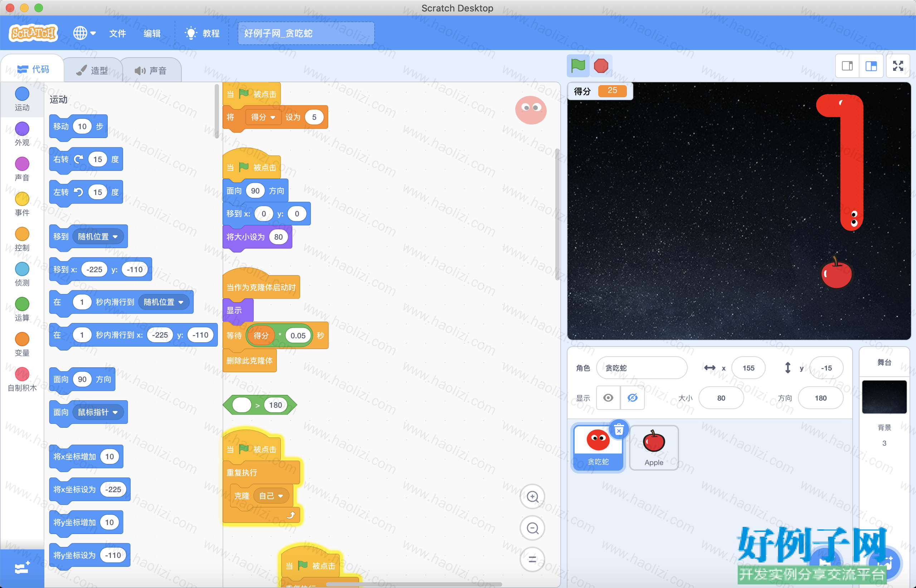This screenshot has height=588, width=916.
Task: Open 随机位置 dropdown in 移到 block
Action: click(x=98, y=237)
